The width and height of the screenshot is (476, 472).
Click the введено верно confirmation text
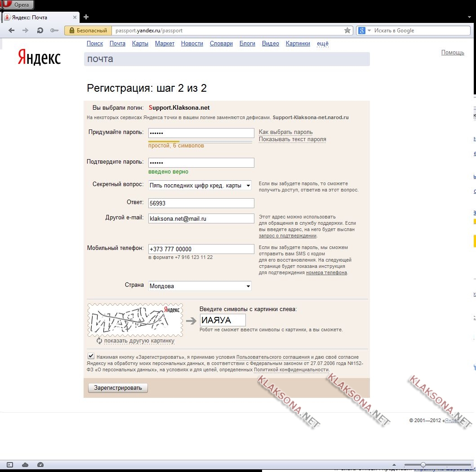(x=168, y=172)
